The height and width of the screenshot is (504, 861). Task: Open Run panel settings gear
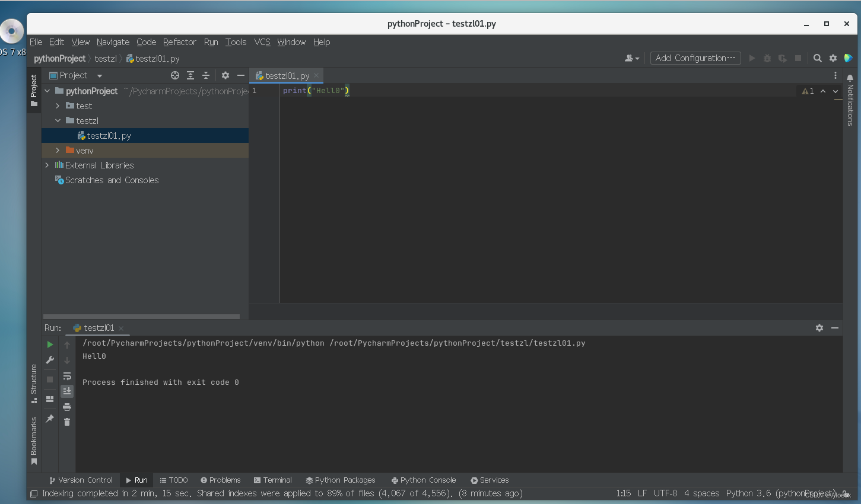point(819,328)
